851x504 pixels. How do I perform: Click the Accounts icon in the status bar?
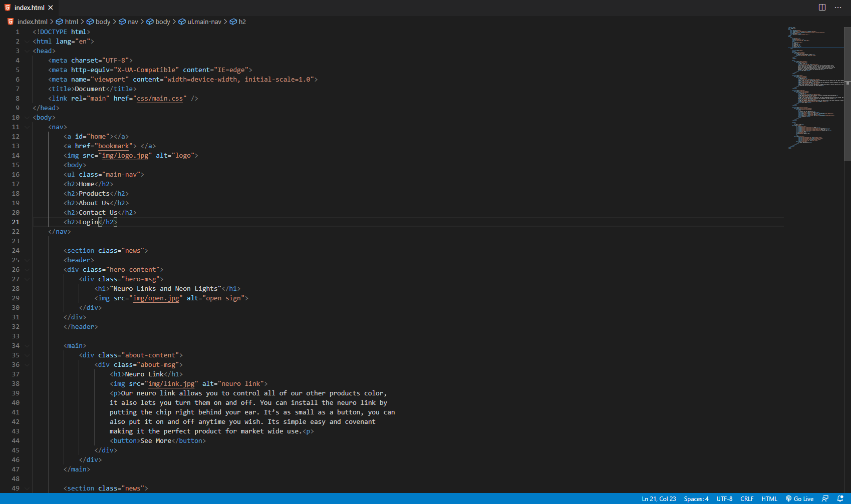[x=824, y=498]
